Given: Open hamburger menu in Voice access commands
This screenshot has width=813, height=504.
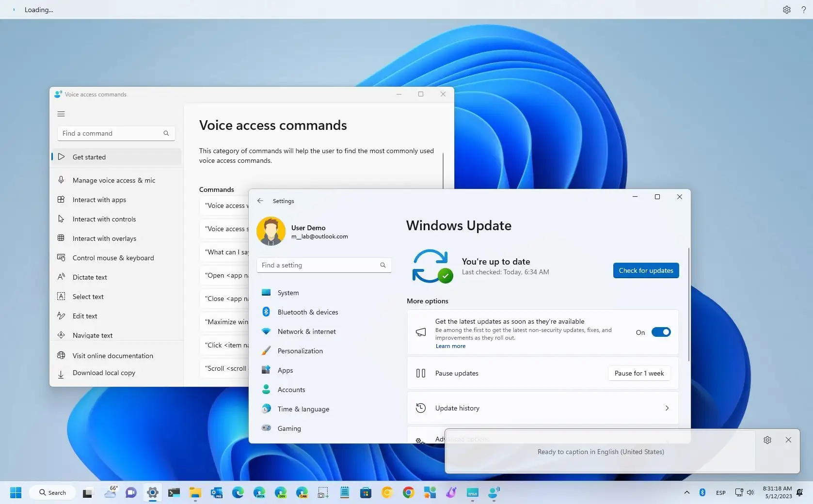Looking at the screenshot, I should [x=61, y=114].
